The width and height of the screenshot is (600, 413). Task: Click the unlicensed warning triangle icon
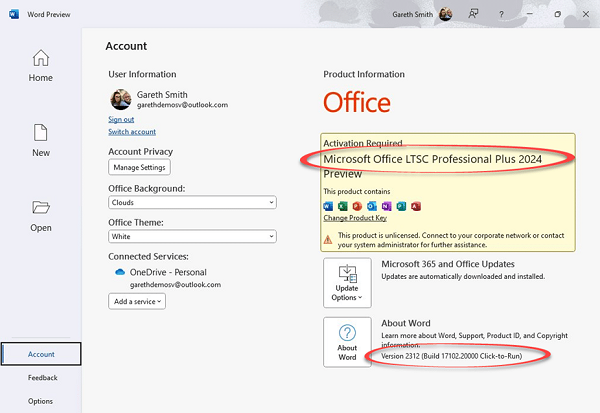328,240
